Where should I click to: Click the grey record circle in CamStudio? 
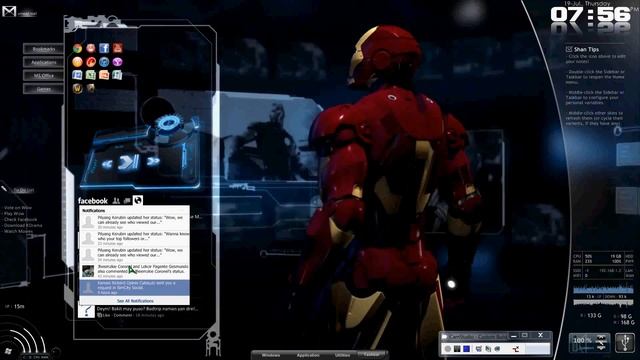(448, 349)
